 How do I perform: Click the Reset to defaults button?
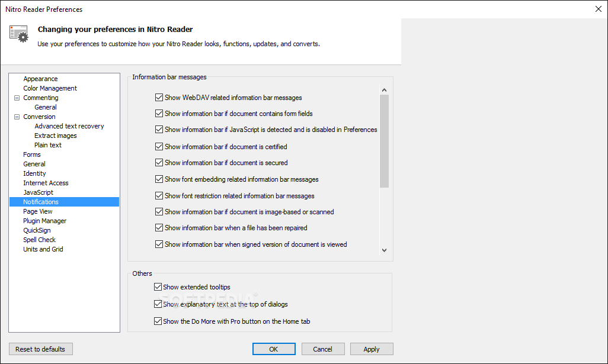[x=41, y=349]
